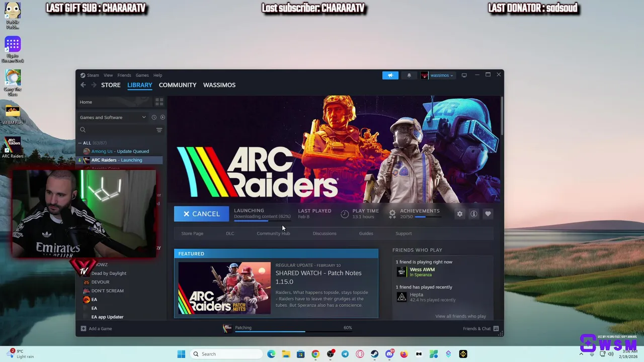Switch to the STORE tab

pyautogui.click(x=111, y=85)
